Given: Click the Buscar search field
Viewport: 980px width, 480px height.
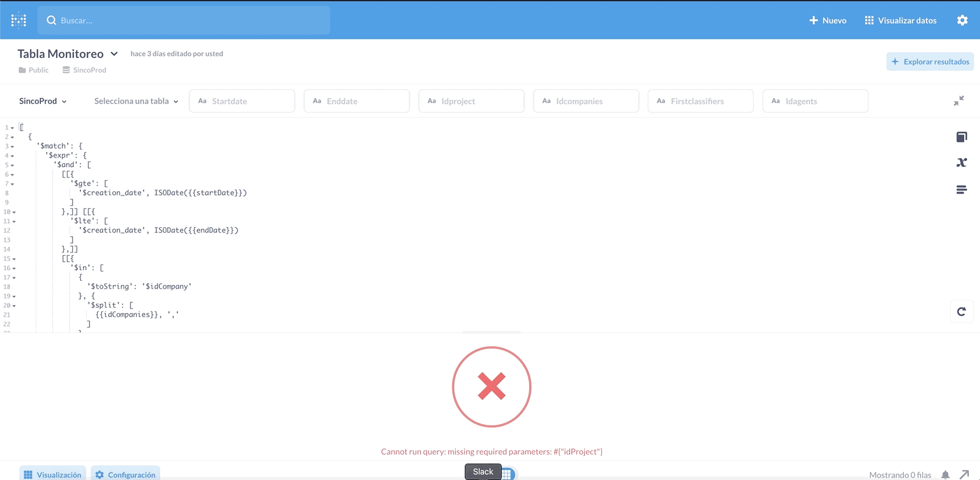Looking at the screenshot, I should pos(184,20).
